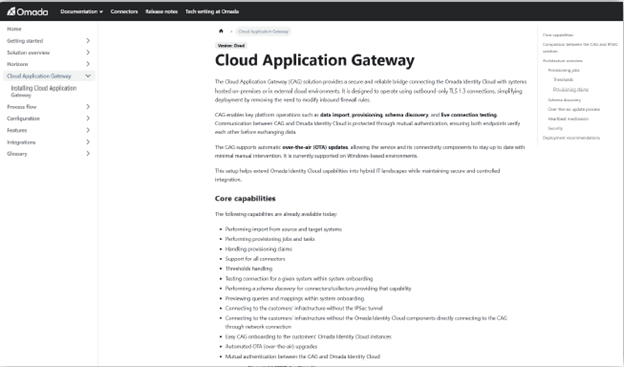The height and width of the screenshot is (367, 624).
Task: Jump to Security in the page contents
Action: click(555, 129)
